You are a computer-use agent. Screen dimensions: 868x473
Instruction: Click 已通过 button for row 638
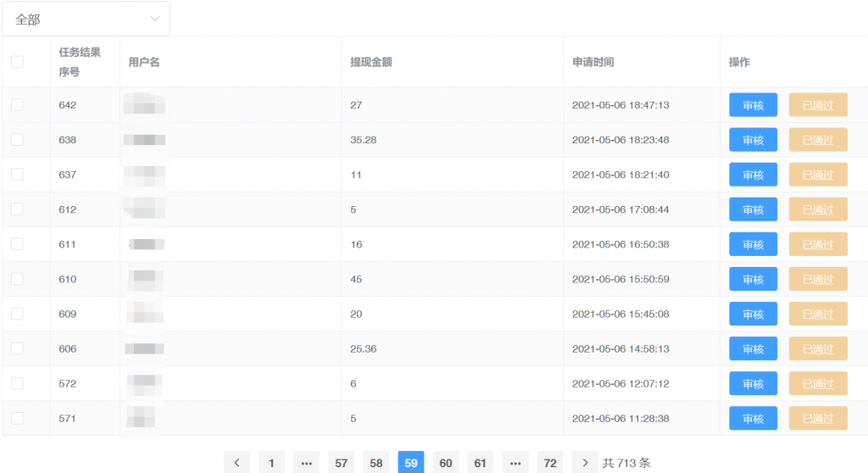818,140
